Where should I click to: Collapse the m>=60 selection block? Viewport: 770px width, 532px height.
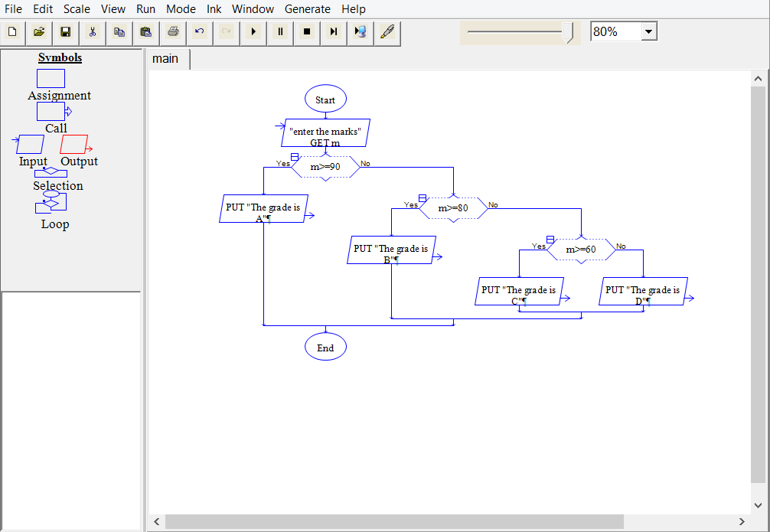(550, 240)
